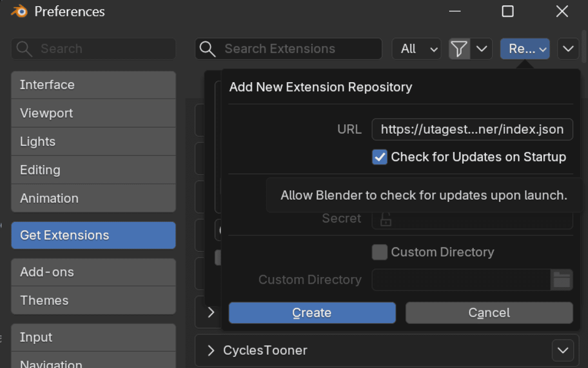Open the Add-ons preferences tab
The height and width of the screenshot is (368, 588).
pos(94,272)
